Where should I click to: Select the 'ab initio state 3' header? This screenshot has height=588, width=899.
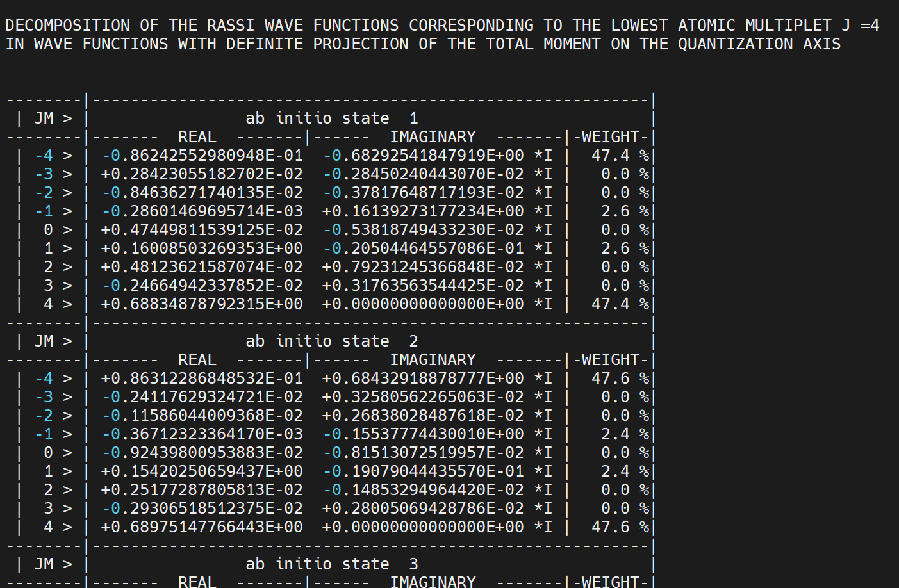pyautogui.click(x=331, y=564)
